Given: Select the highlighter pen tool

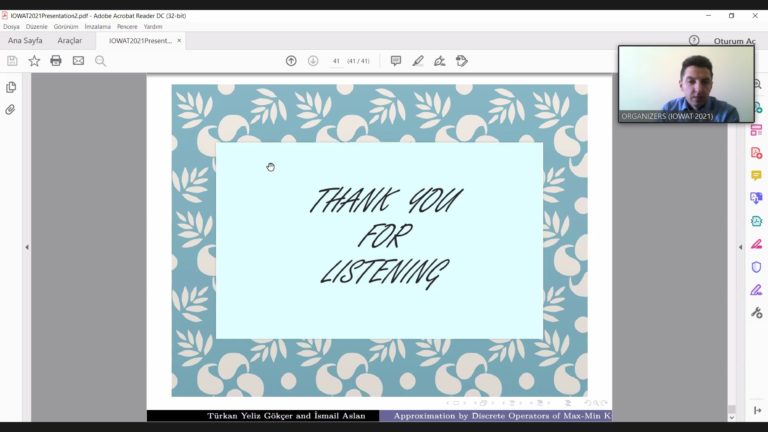Looking at the screenshot, I should click(x=418, y=61).
